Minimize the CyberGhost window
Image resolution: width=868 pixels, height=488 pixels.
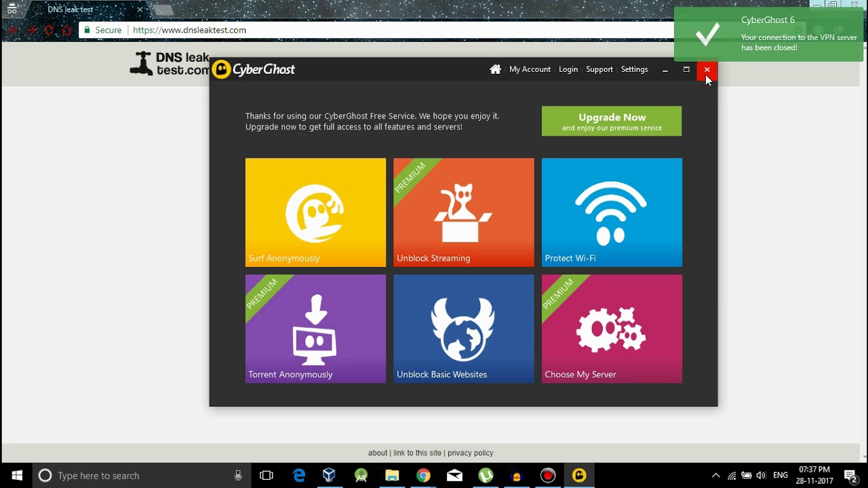coord(665,69)
